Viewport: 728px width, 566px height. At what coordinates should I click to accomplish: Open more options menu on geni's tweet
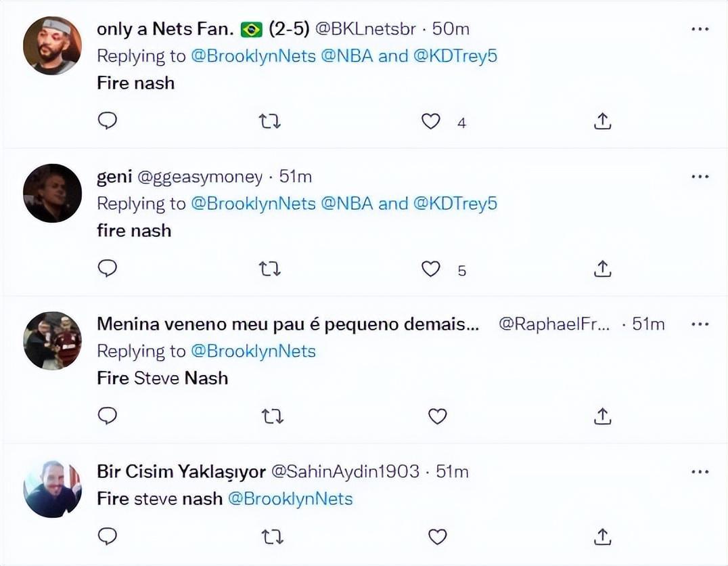point(700,177)
